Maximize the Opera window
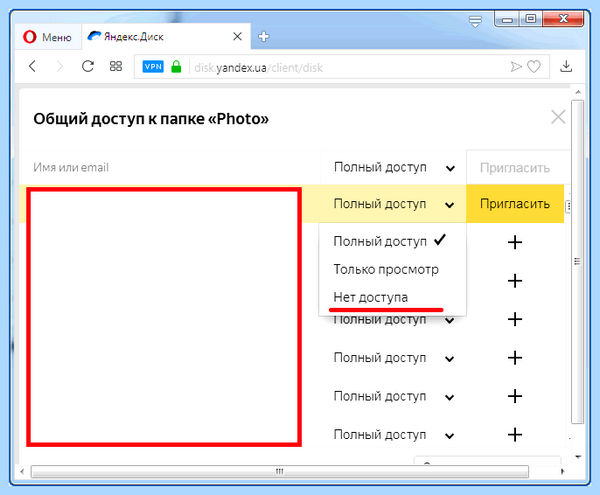The width and height of the screenshot is (600, 495). (x=531, y=19)
